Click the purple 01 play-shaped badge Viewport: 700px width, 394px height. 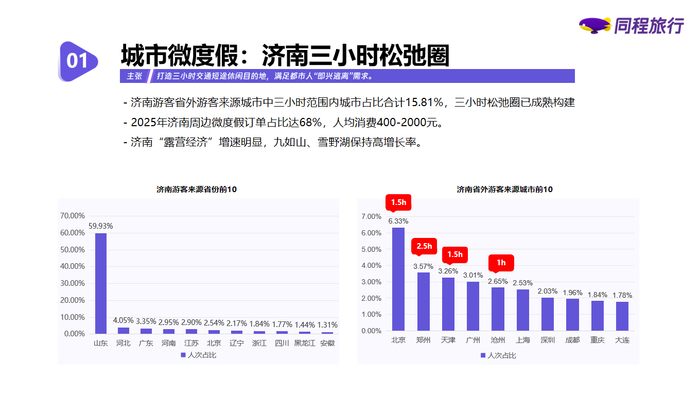tap(78, 62)
